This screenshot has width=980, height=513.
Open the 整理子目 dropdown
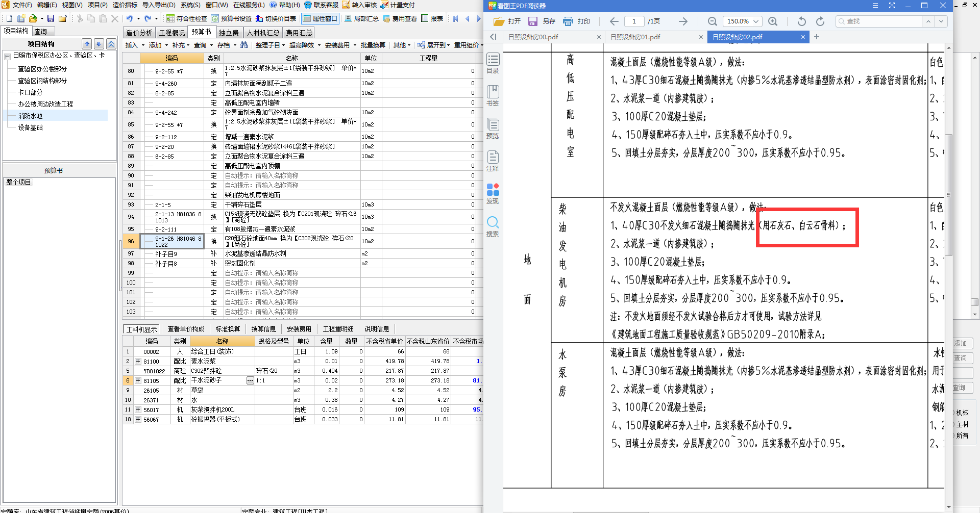(x=270, y=45)
